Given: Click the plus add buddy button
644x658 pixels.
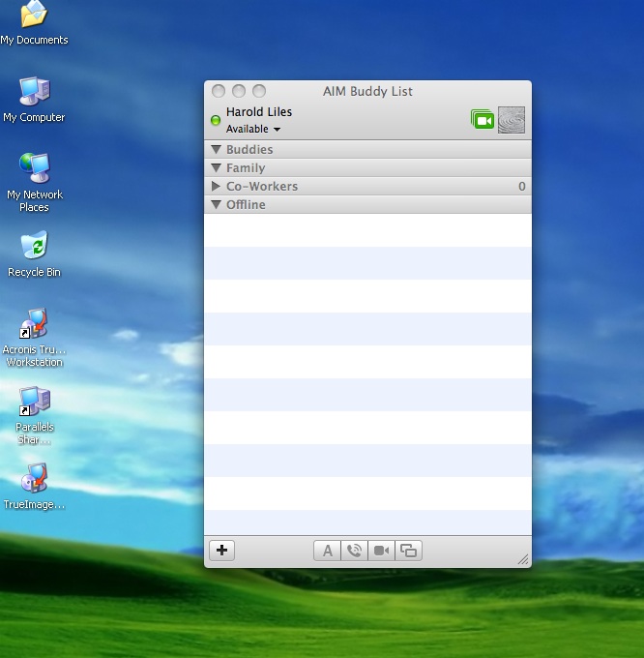Looking at the screenshot, I should click(221, 551).
